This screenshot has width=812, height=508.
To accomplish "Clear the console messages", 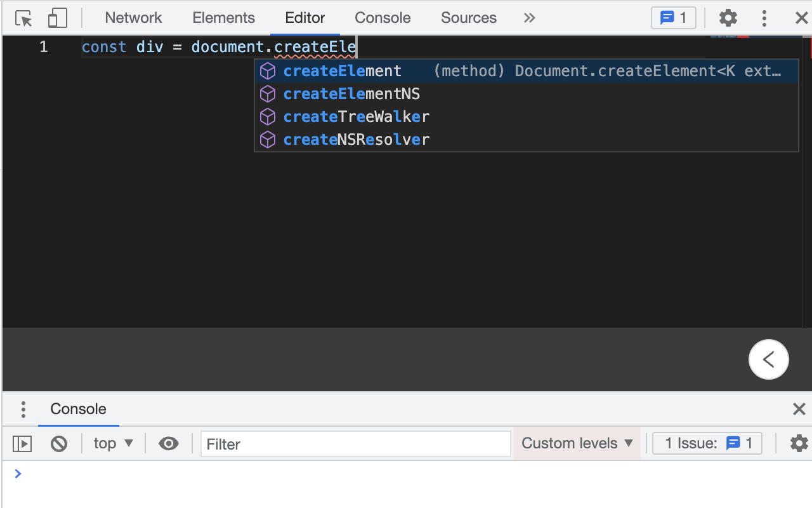I will tap(59, 443).
